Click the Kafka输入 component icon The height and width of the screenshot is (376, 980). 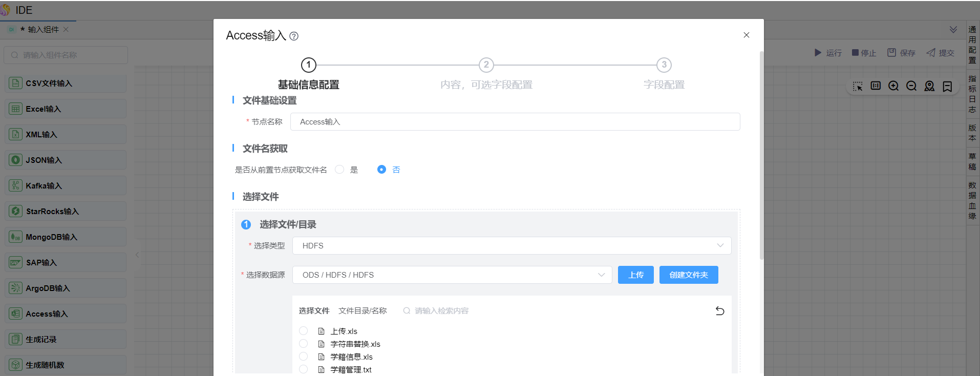[x=16, y=185]
